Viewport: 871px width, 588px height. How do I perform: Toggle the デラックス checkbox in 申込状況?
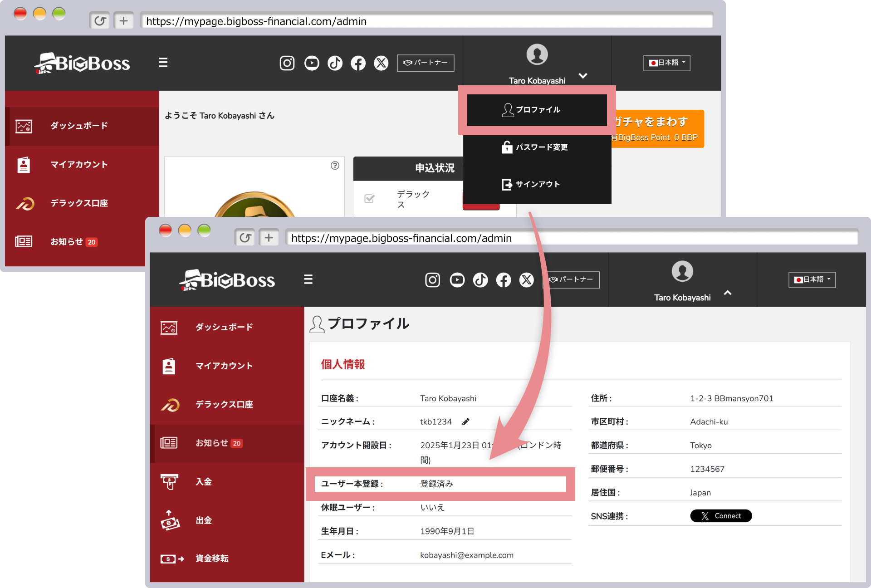pos(369,199)
